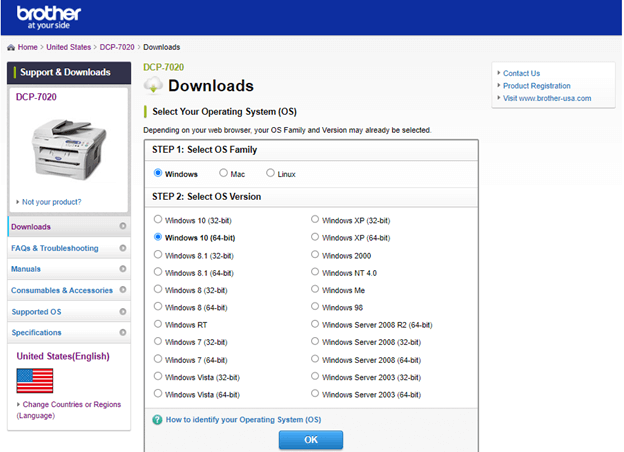Select Windows Vista (64-bit) radio button
Screen dimensions: 624x452
158,394
